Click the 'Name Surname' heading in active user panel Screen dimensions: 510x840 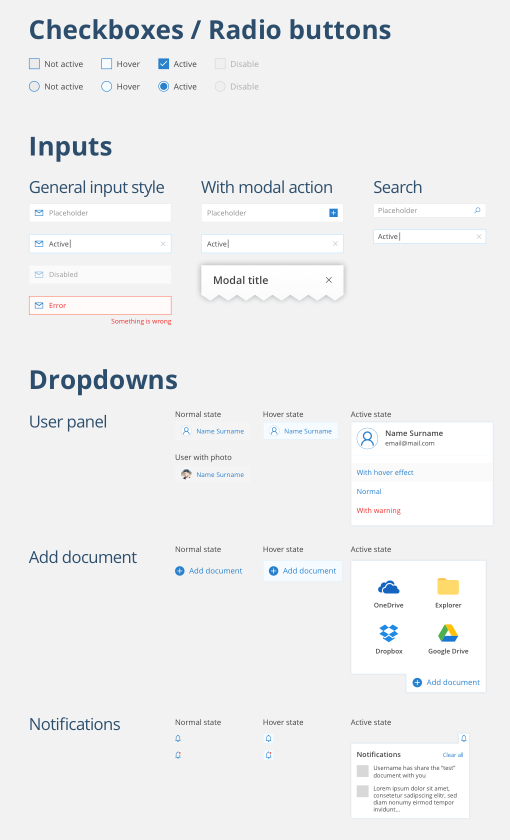(414, 433)
